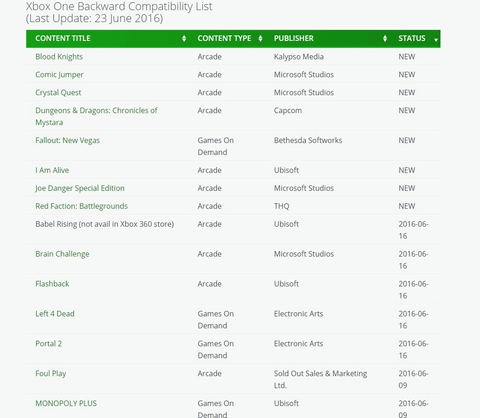
Task: Open the Left 4 Dead link
Action: 55,314
